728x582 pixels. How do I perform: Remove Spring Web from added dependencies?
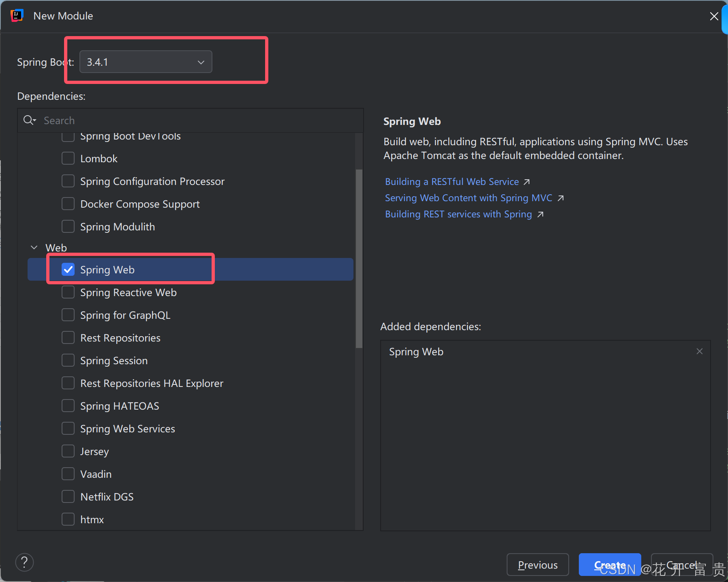[699, 351]
